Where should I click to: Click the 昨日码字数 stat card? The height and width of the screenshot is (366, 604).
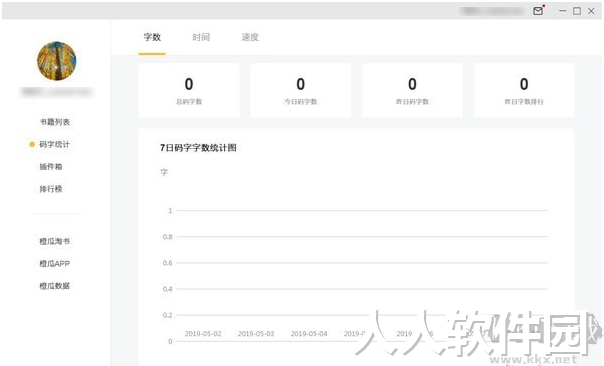(412, 91)
